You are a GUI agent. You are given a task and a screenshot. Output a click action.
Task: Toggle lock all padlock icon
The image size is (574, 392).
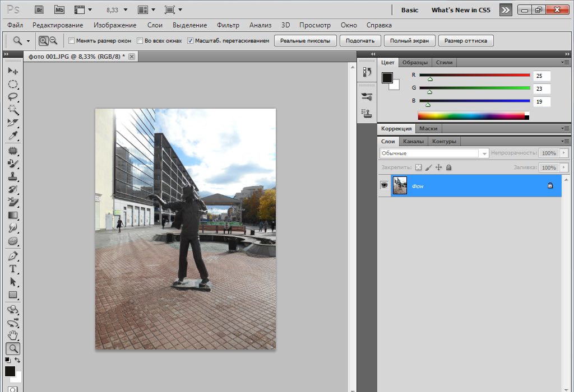coord(449,167)
